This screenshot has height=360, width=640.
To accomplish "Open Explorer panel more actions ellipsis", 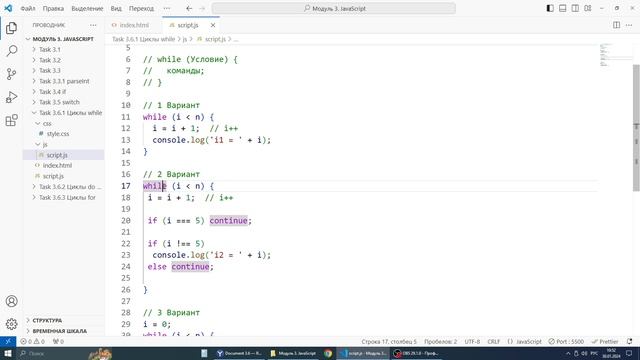I will (x=93, y=25).
